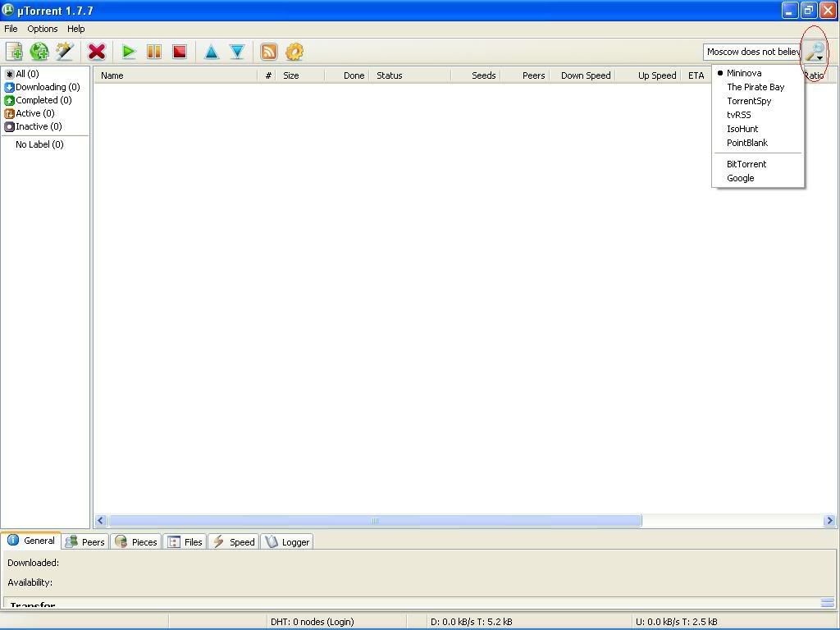Click the Move Up Queue arrow
Image resolution: width=840 pixels, height=630 pixels.
(x=211, y=52)
